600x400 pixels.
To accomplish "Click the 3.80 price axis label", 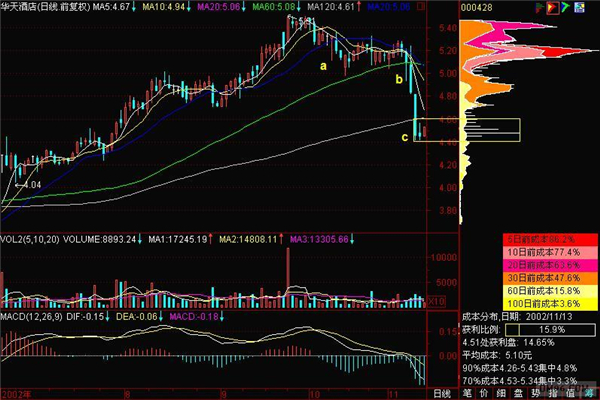I will [x=448, y=211].
